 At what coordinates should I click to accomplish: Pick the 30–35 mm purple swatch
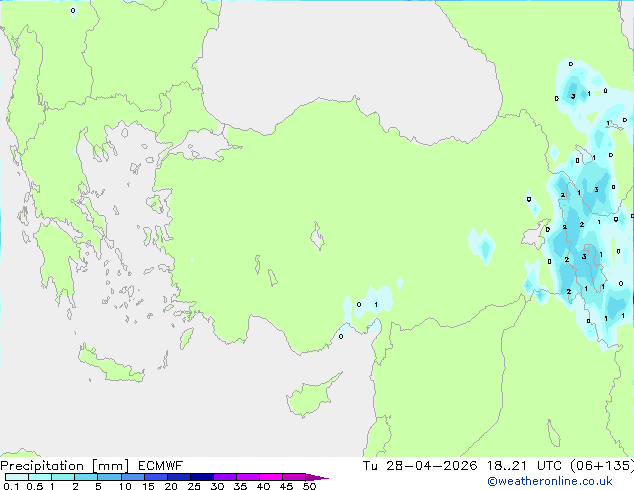click(x=224, y=477)
